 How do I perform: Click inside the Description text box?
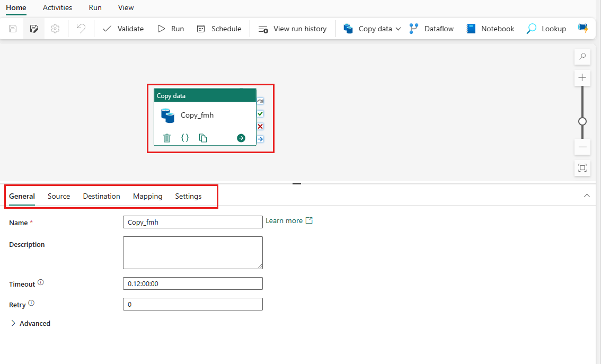(192, 253)
